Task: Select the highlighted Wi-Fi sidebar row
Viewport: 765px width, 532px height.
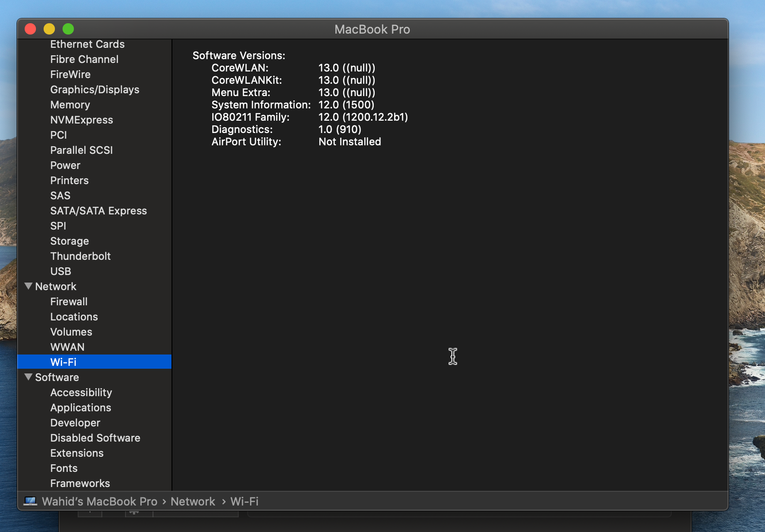Action: [94, 362]
